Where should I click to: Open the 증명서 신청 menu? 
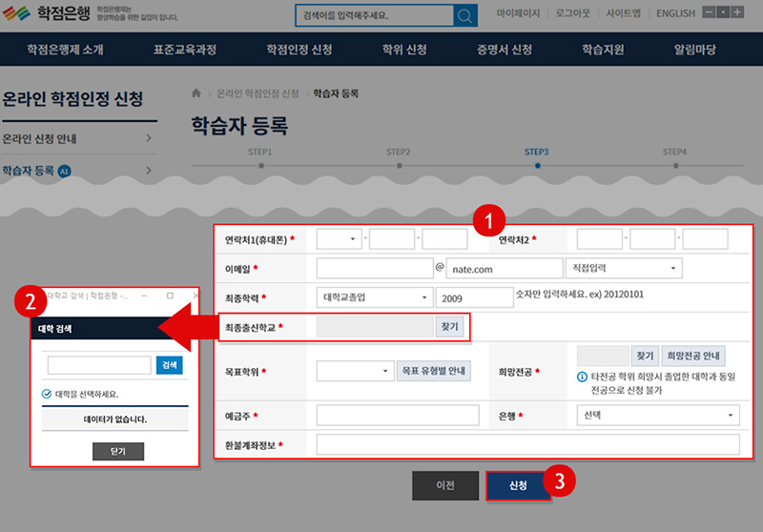pos(505,50)
